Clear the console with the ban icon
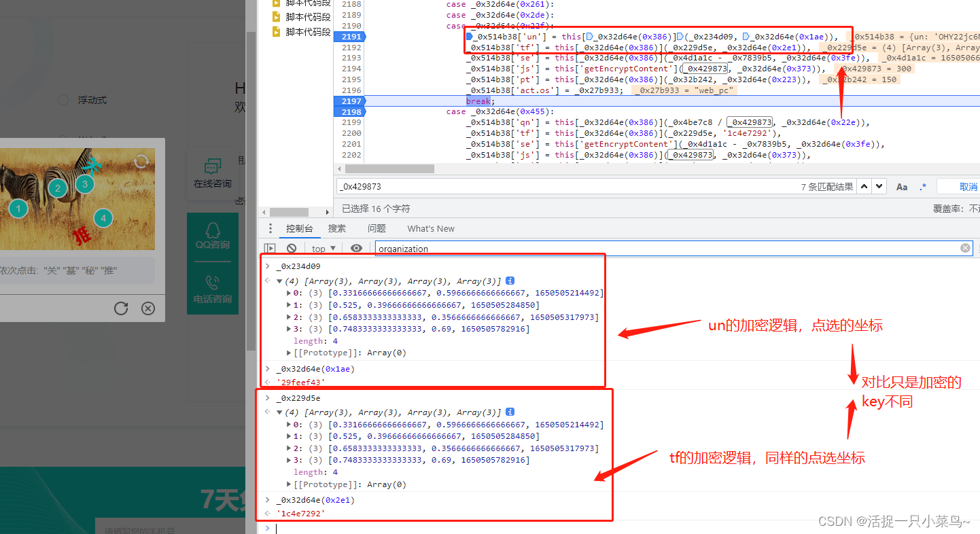 (x=292, y=249)
